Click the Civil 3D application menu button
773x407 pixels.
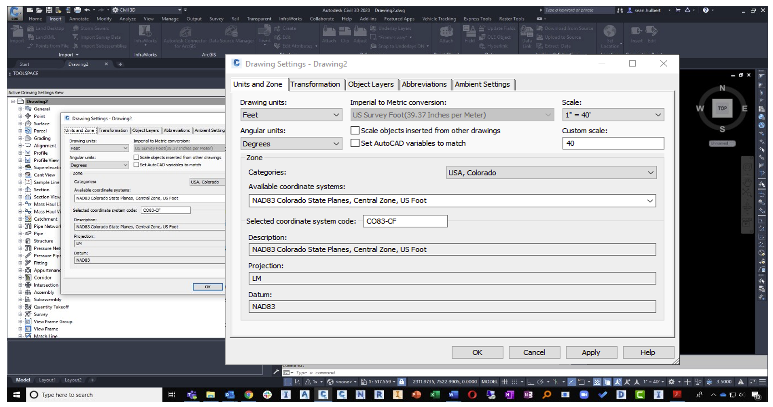[16, 13]
